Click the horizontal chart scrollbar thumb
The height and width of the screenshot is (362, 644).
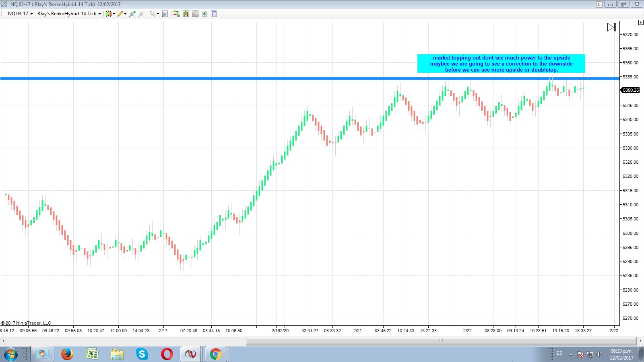click(441, 341)
